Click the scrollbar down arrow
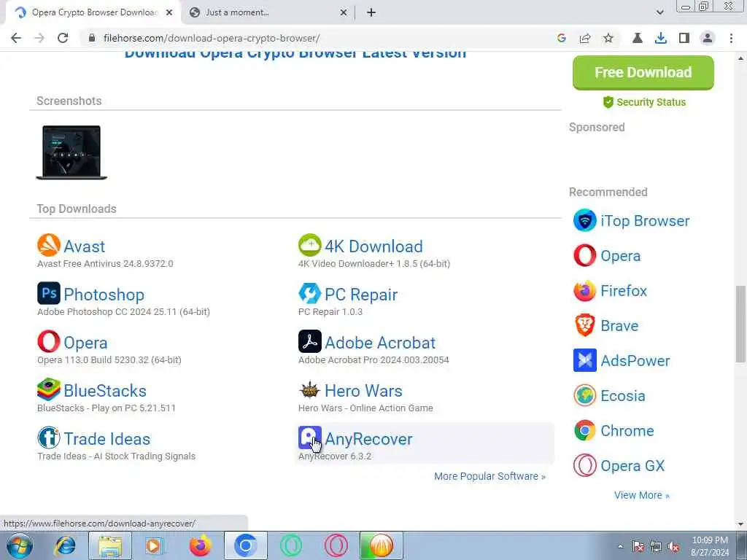The width and height of the screenshot is (747, 560). [740, 524]
